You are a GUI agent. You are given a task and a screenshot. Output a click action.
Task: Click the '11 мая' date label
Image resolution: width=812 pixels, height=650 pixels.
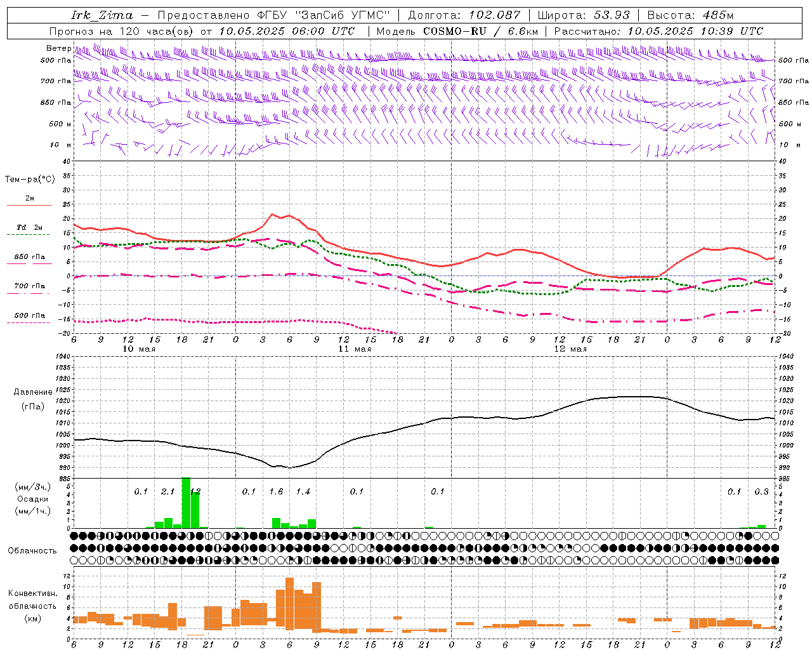pos(355,349)
